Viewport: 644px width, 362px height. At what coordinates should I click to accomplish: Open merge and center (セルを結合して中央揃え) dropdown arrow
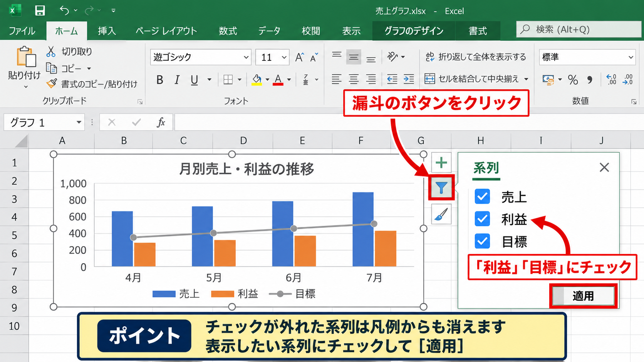(526, 79)
